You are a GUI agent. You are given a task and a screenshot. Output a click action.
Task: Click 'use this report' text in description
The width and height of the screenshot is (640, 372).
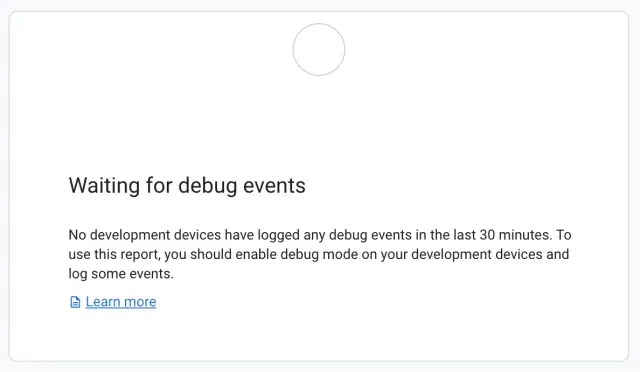point(114,254)
